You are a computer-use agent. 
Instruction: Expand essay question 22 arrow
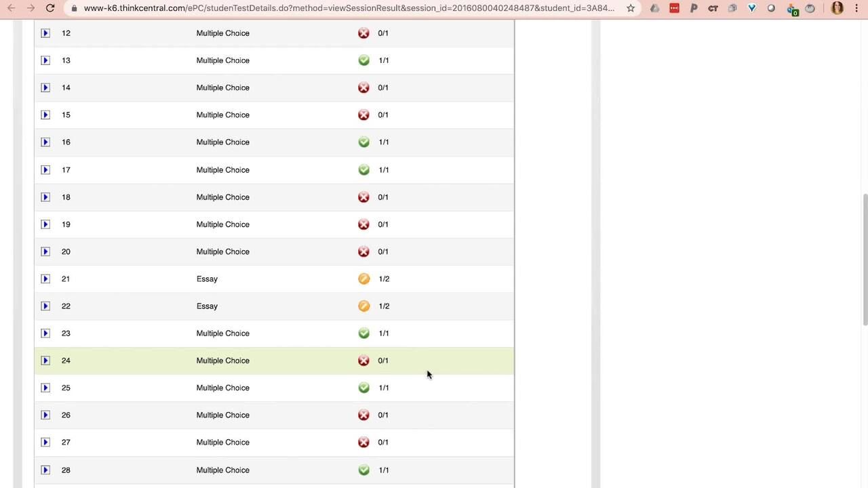click(45, 306)
